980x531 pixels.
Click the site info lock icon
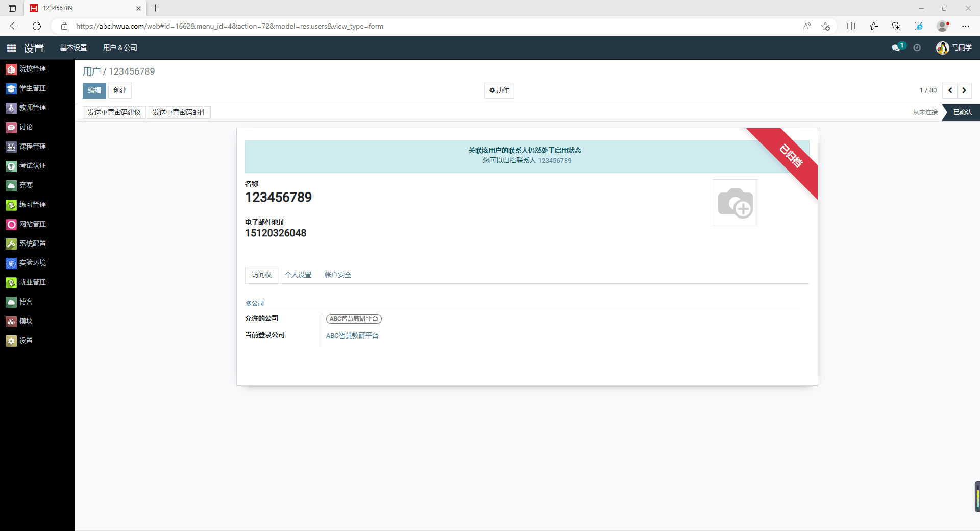click(64, 26)
